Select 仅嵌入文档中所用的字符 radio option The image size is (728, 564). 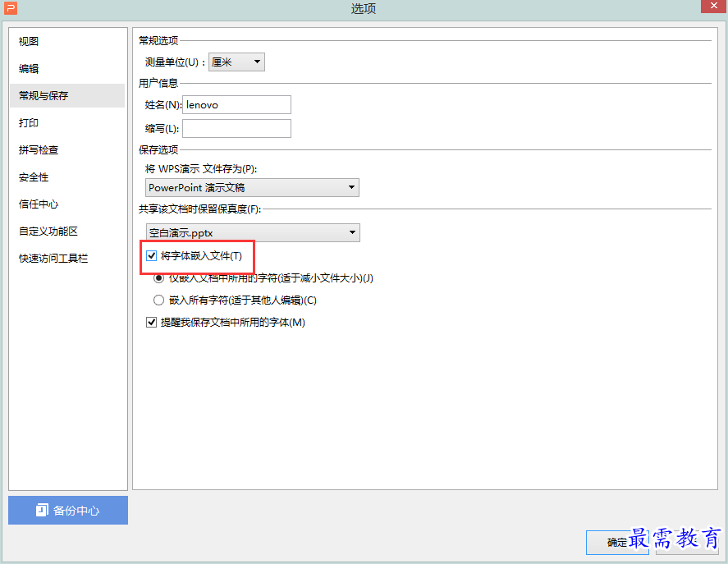coord(158,277)
